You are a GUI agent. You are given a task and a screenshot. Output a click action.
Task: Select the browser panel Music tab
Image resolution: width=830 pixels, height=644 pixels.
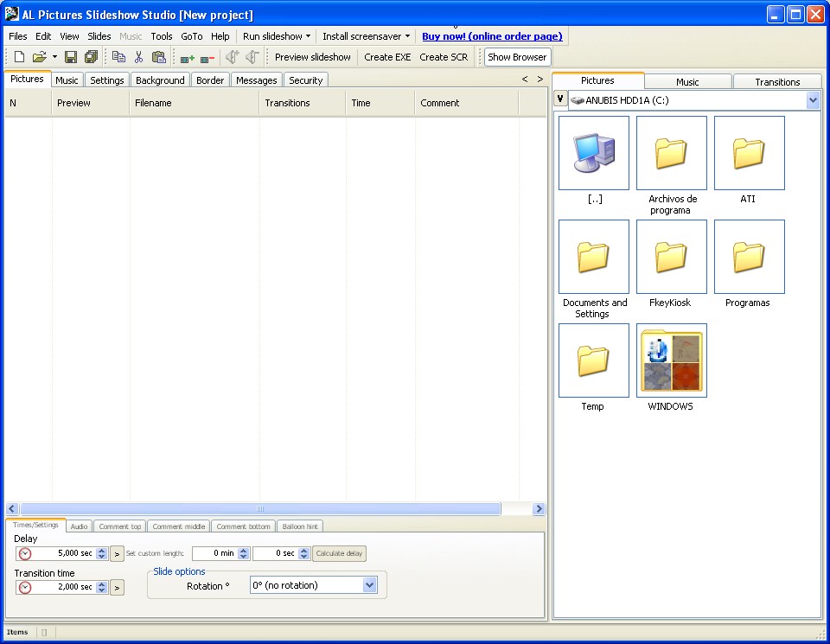[687, 81]
